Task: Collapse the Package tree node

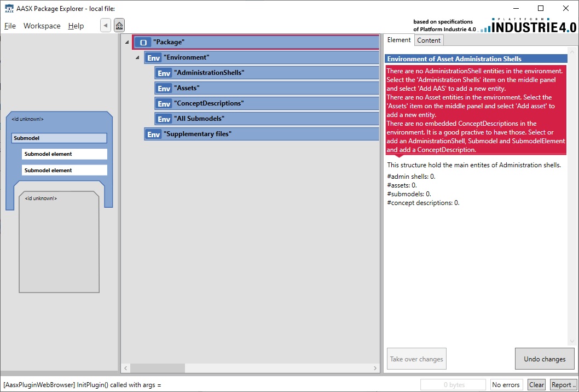Action: (127, 42)
